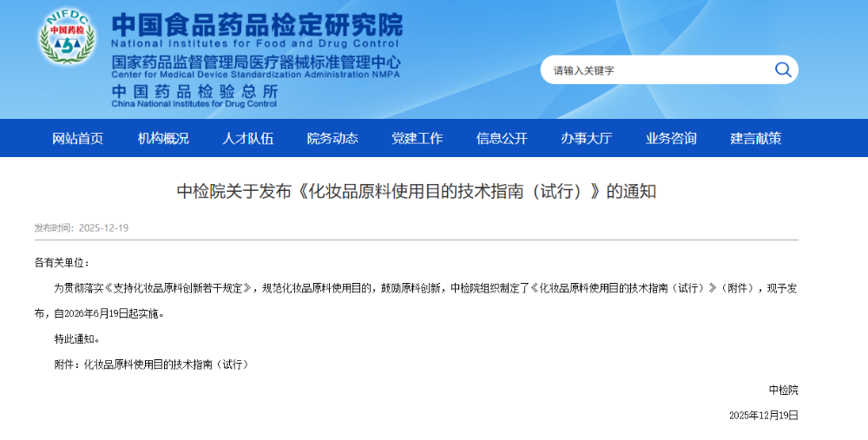This screenshot has height=440, width=868.
Task: Click the text China National Institutes for Drug Control
Action: pos(194,104)
